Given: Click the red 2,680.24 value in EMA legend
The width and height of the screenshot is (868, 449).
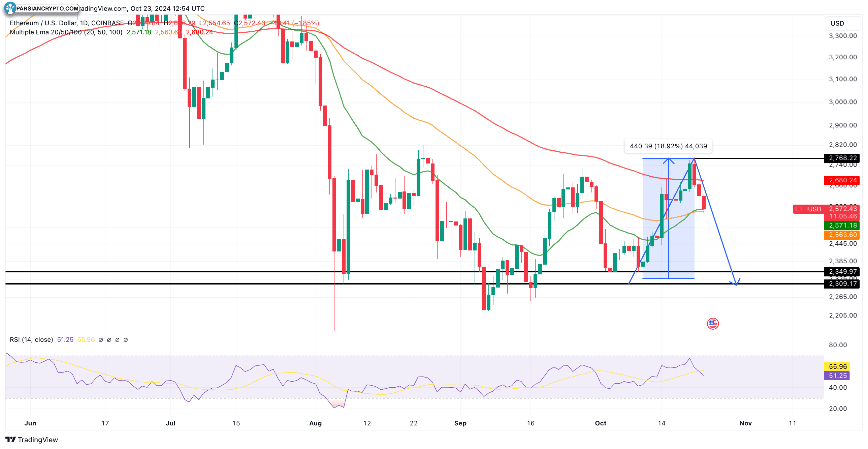Looking at the screenshot, I should [199, 32].
